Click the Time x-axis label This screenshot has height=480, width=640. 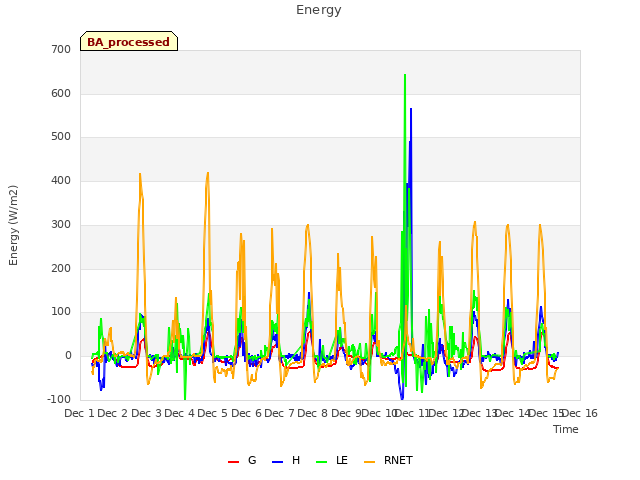click(566, 429)
